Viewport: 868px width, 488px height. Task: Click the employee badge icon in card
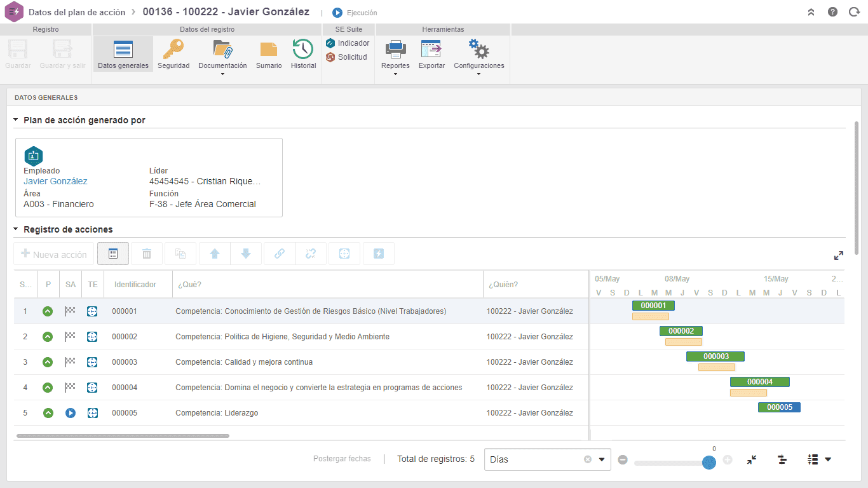pos(33,155)
